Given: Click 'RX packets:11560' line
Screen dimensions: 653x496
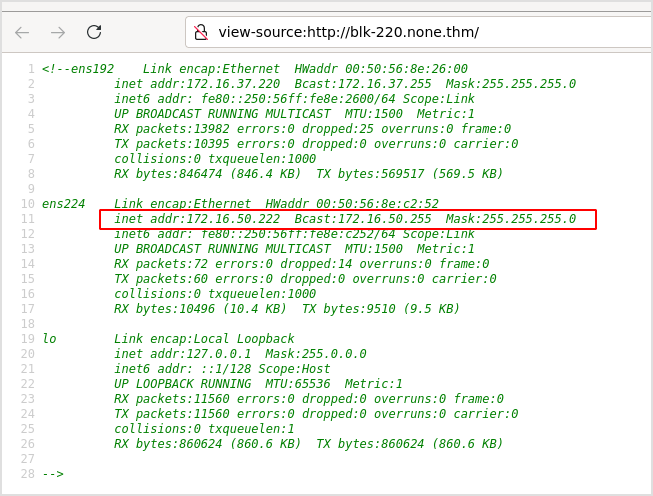Looking at the screenshot, I should click(x=309, y=399).
